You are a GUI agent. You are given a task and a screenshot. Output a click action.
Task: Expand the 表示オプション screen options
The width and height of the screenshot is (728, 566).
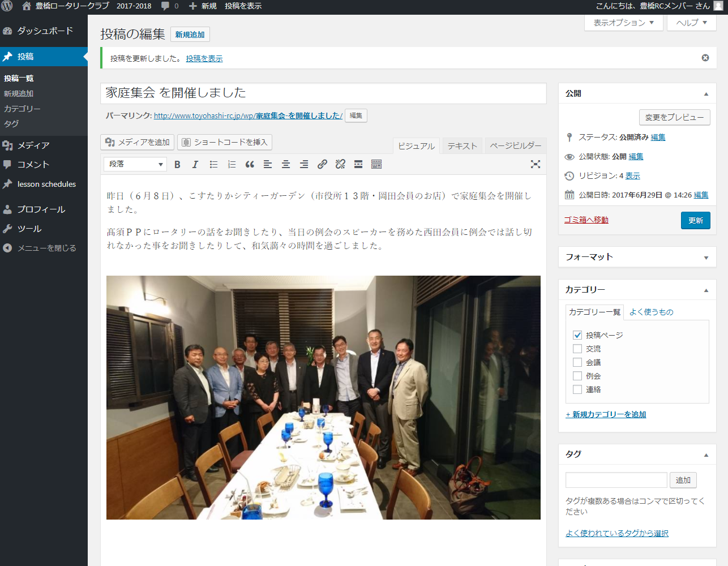point(623,23)
